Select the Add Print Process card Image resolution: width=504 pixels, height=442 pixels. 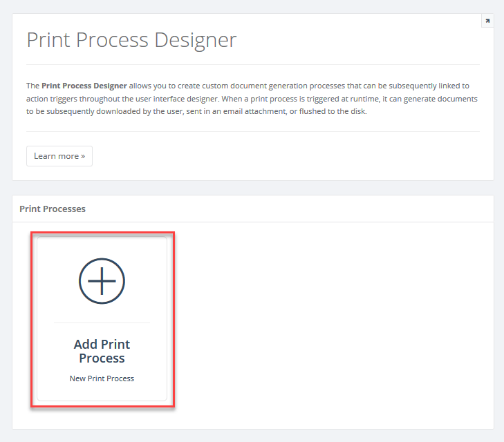click(x=102, y=319)
